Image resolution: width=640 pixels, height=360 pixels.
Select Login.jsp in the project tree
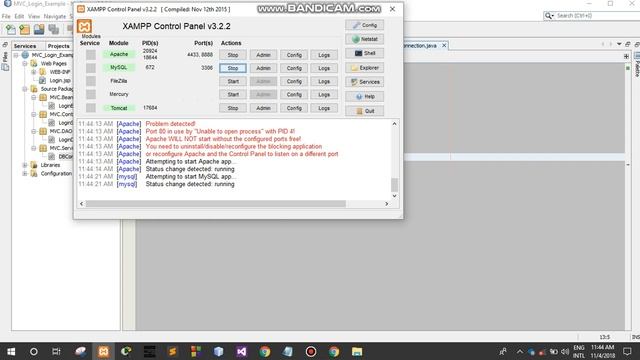(60, 80)
